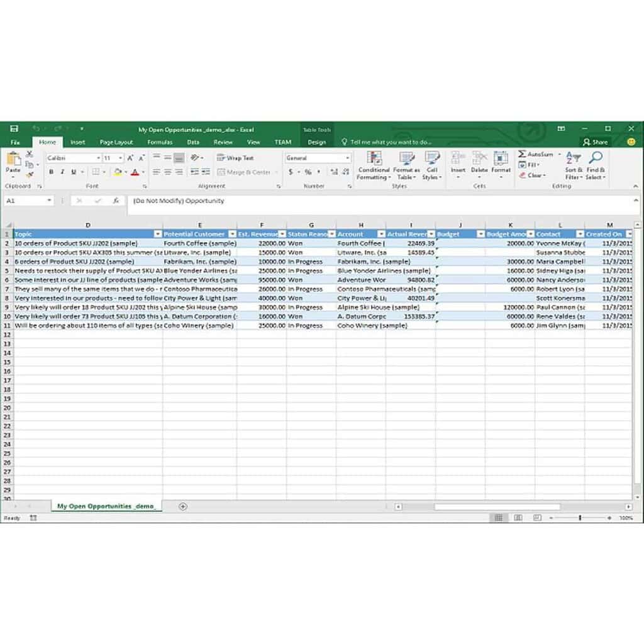
Task: Toggle Normal view in status bar
Action: (499, 518)
